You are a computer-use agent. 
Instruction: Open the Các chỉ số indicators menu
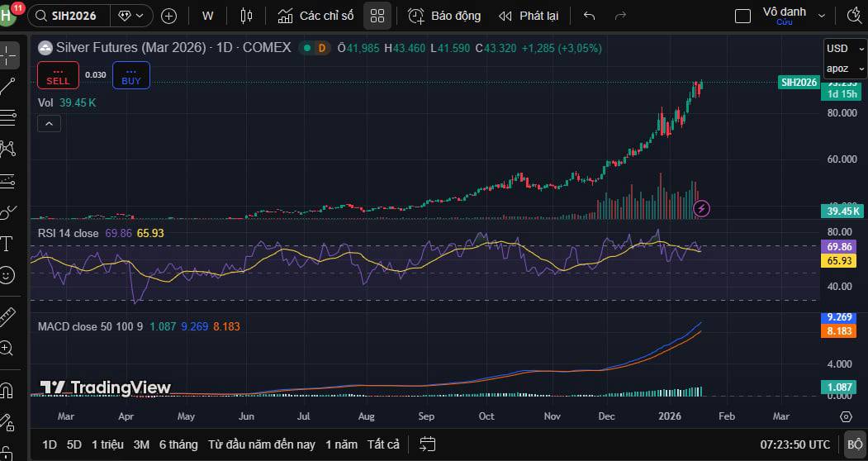(x=316, y=16)
